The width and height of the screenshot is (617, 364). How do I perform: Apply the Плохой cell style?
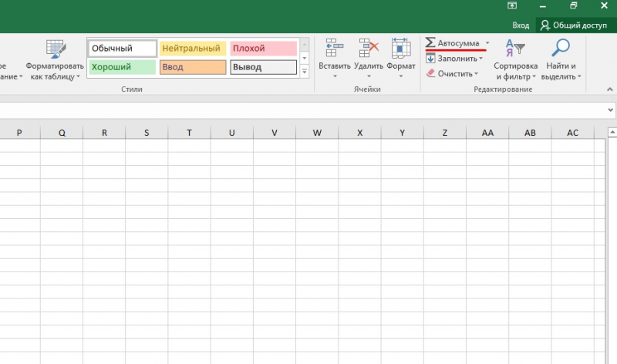[263, 49]
